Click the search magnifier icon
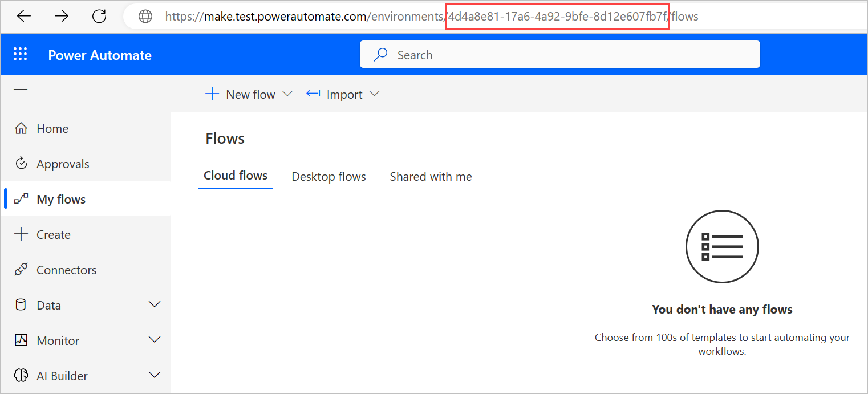868x394 pixels. coord(380,55)
